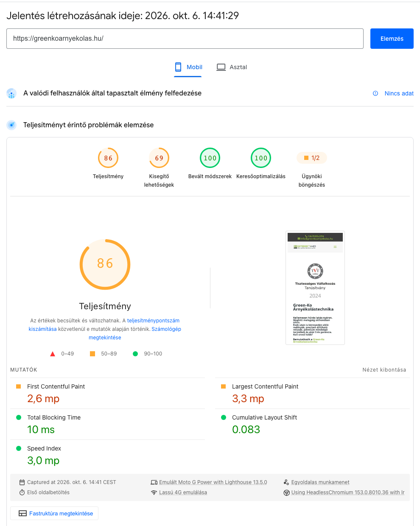Screen dimensions: 420x526
Task: Open Fastruktúra megtekintése treemap button
Action: (x=54, y=513)
